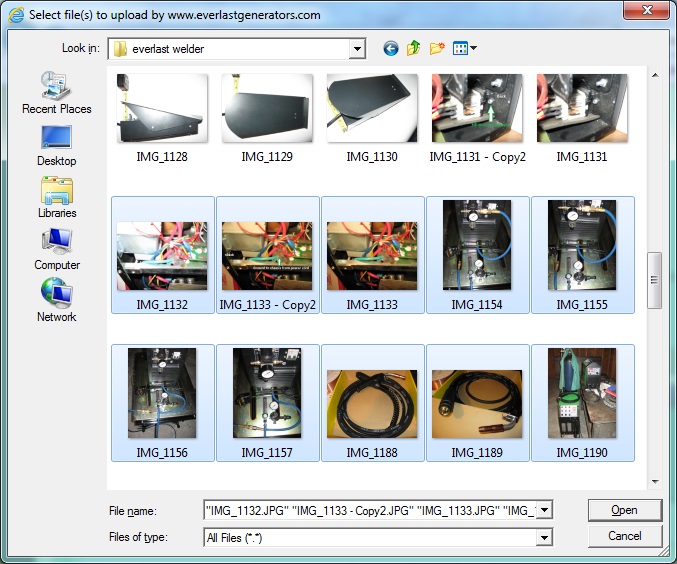This screenshot has width=677, height=564.
Task: Go up one folder level
Action: click(414, 48)
